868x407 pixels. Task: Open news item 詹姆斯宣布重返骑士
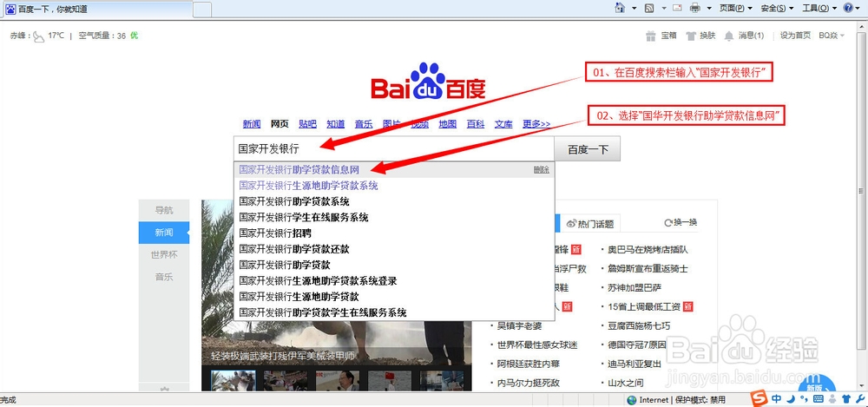pyautogui.click(x=648, y=268)
